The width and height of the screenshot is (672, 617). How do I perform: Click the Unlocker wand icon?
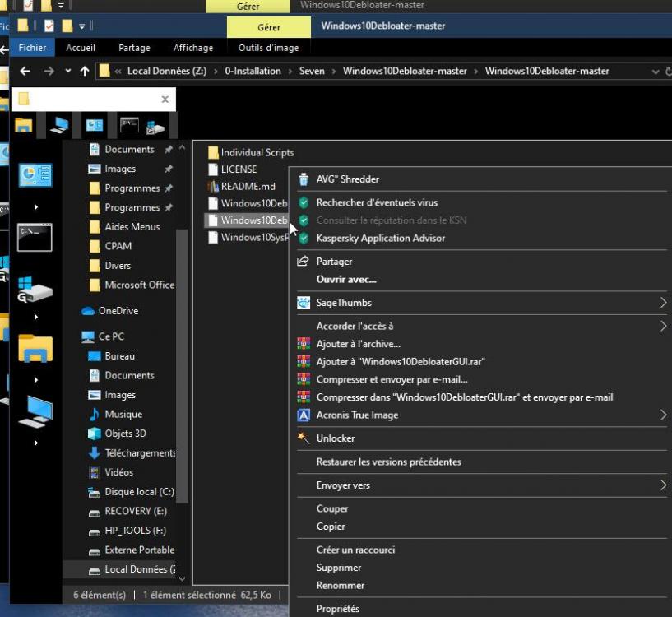pos(304,438)
